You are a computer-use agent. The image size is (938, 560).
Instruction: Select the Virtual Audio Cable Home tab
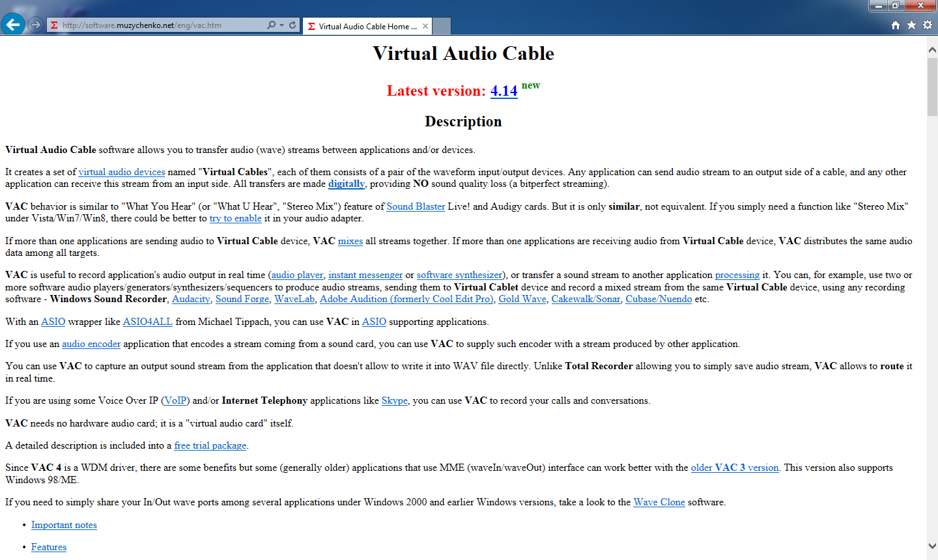point(367,26)
